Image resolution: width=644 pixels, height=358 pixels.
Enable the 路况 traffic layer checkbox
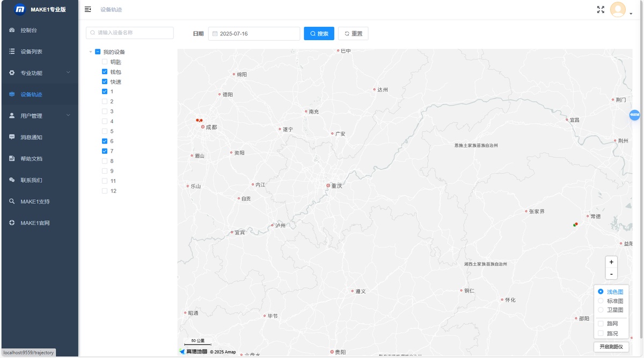601,333
